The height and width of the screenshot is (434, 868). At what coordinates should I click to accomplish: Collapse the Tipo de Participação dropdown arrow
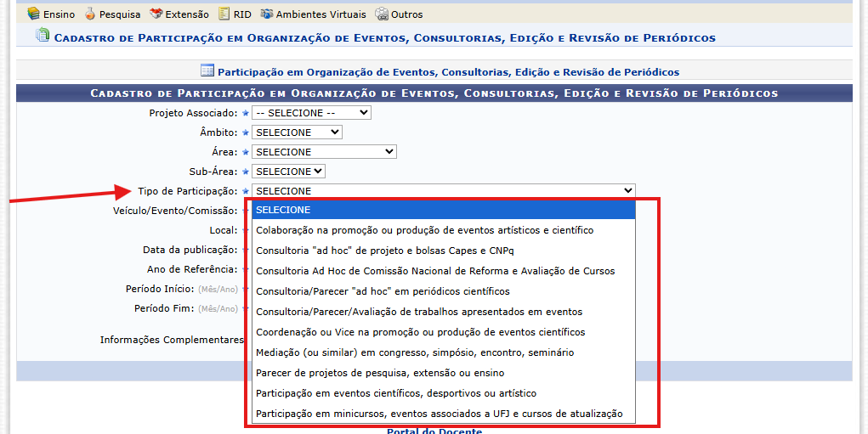click(x=627, y=191)
